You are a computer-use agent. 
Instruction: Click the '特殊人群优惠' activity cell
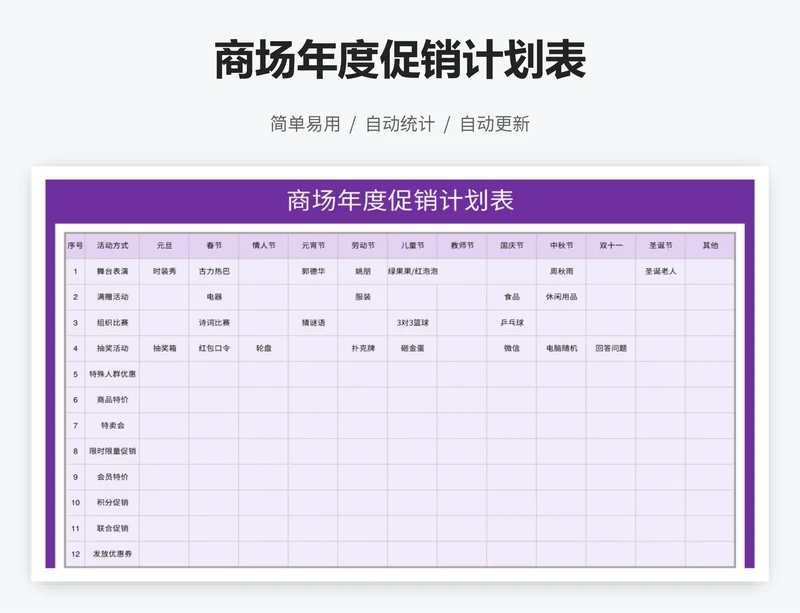112,374
